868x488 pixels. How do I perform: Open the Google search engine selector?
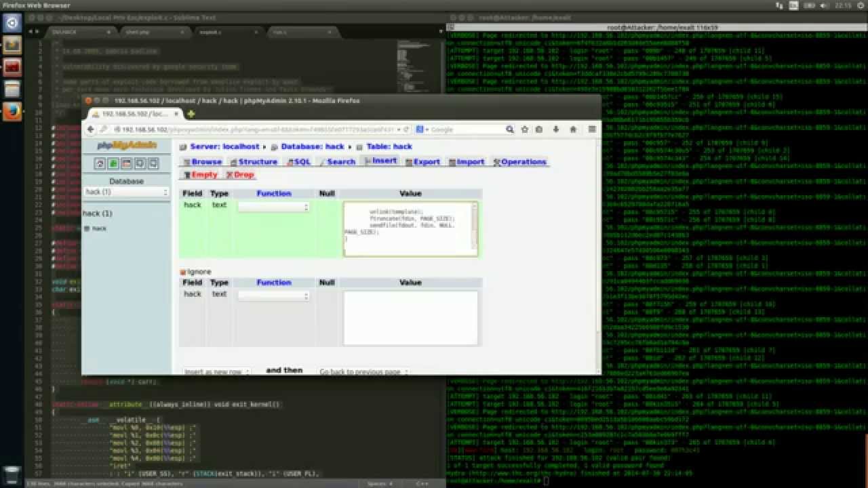[420, 129]
